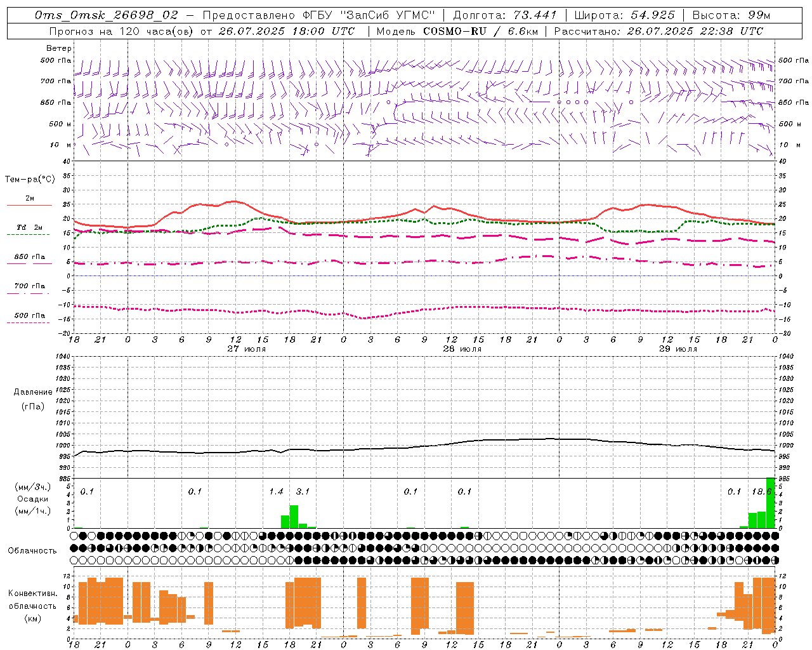Click the Осадки panel label

point(33,499)
